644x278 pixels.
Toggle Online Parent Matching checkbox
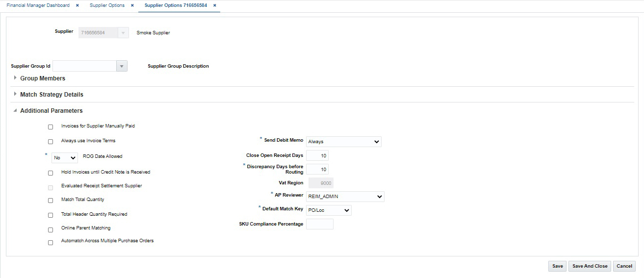[51, 230]
